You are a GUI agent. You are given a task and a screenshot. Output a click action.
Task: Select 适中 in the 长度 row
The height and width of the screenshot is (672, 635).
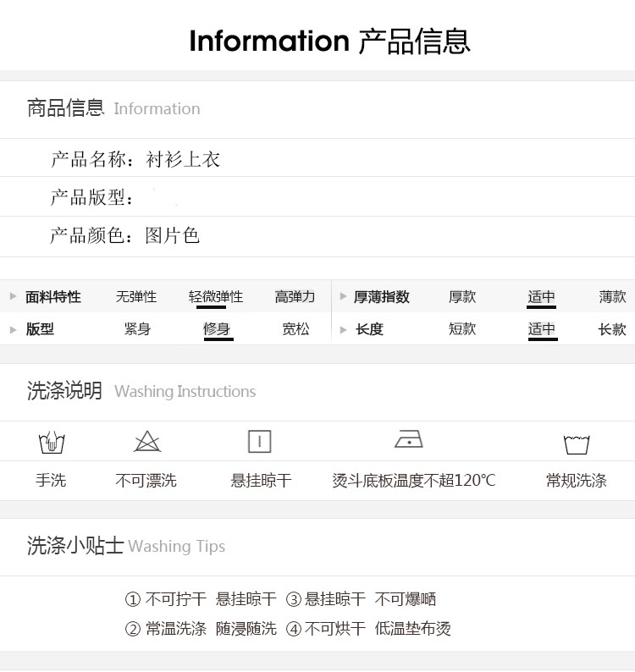coord(543,330)
